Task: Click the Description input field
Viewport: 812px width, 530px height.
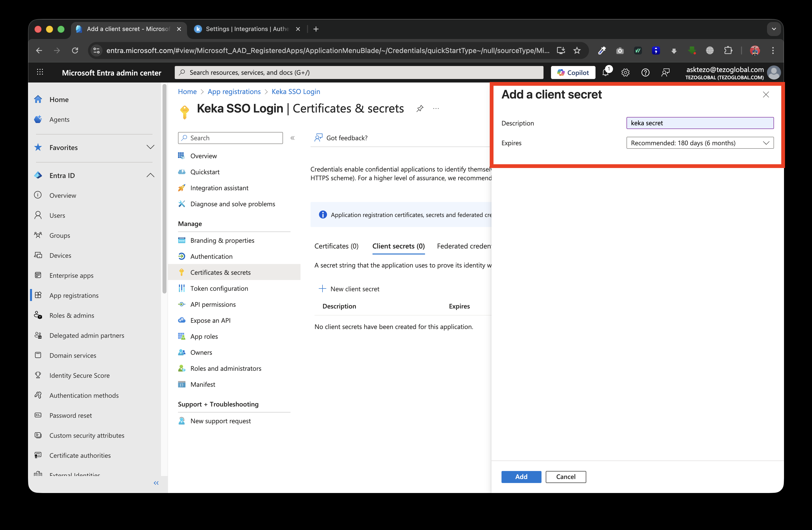Action: pyautogui.click(x=700, y=123)
